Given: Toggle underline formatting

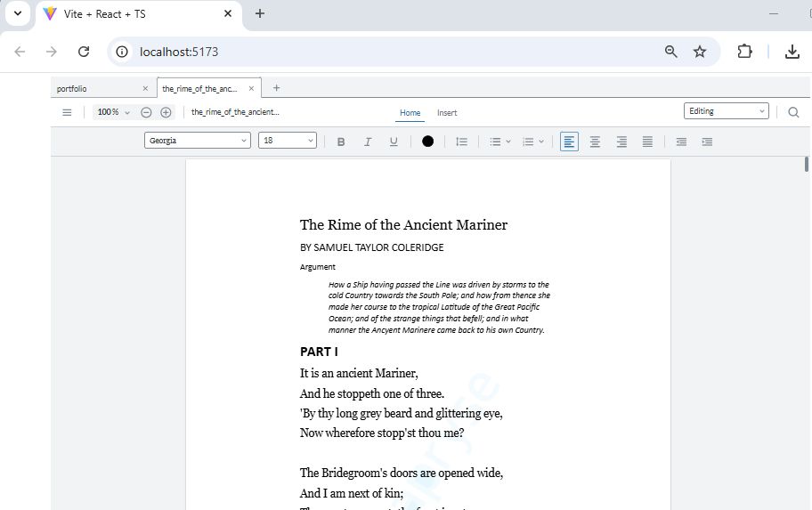Looking at the screenshot, I should pos(394,142).
